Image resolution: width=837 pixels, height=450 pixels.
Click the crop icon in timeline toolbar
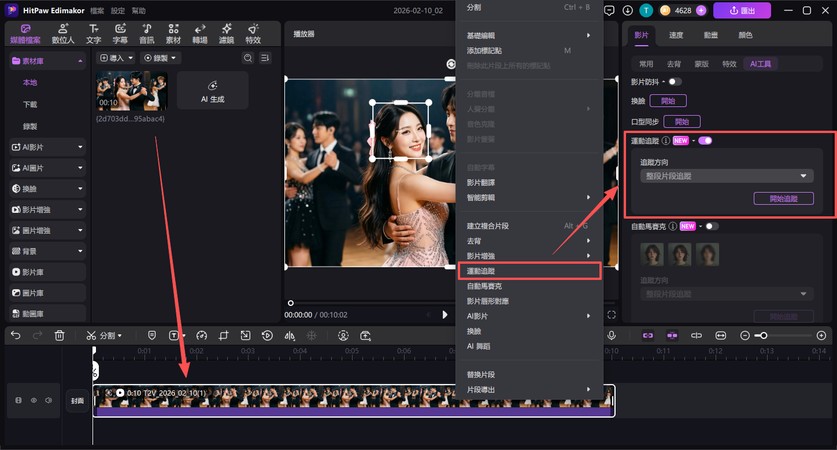(224, 335)
